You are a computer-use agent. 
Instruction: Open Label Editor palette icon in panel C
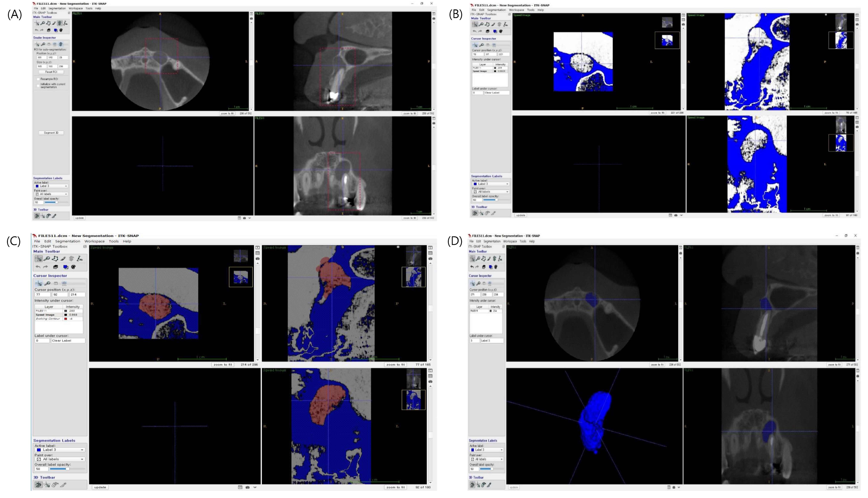pos(73,267)
